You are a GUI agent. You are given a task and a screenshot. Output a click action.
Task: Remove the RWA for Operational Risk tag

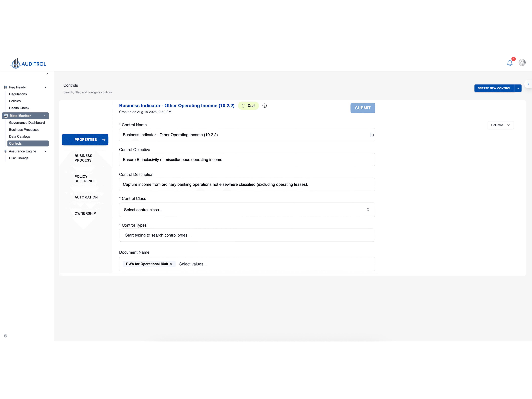(x=171, y=264)
